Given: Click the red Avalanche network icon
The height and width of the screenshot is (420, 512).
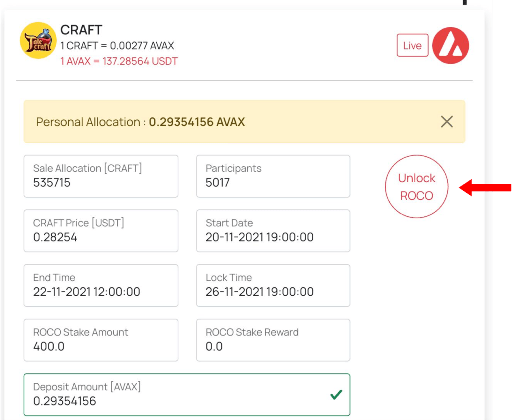Looking at the screenshot, I should click(x=450, y=45).
